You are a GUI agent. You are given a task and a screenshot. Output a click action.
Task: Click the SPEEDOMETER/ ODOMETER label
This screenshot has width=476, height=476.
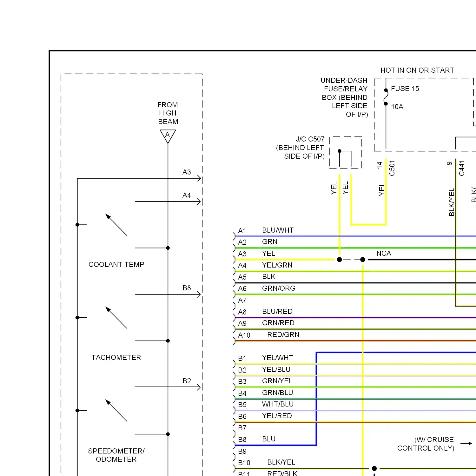(116, 455)
